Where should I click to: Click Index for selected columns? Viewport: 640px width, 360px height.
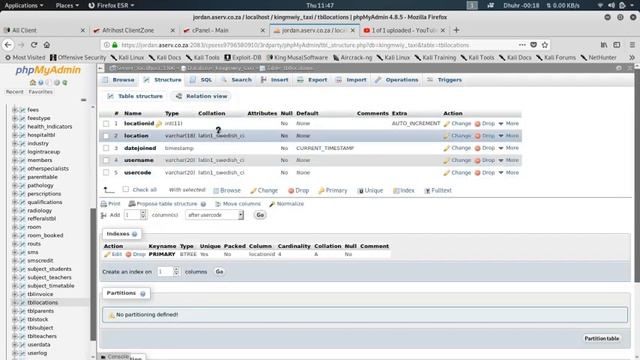404,191
